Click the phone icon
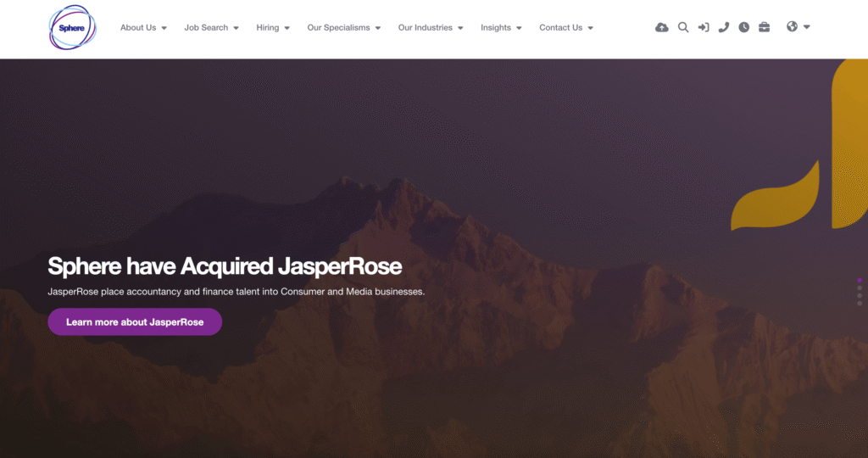The height and width of the screenshot is (458, 868). (x=724, y=27)
